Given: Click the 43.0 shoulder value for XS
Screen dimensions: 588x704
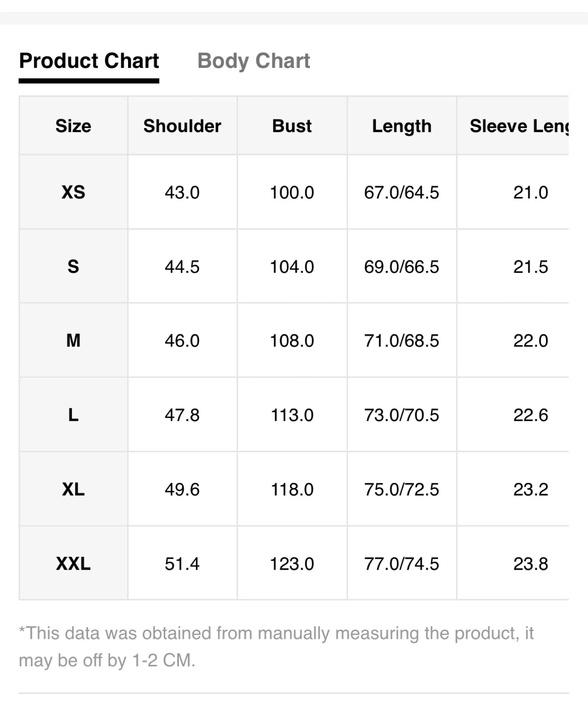Looking at the screenshot, I should click(182, 192).
